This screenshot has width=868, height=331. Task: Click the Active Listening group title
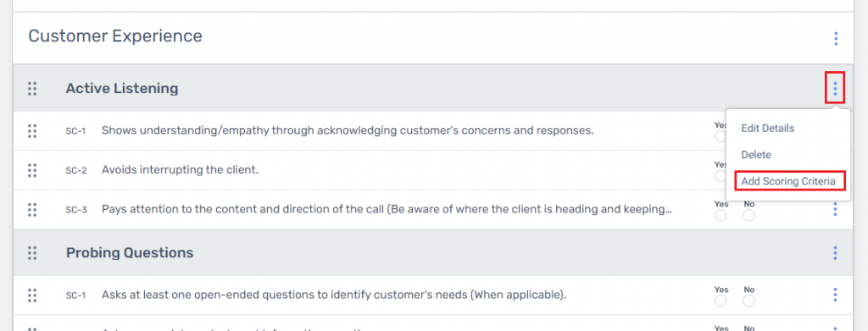click(122, 88)
